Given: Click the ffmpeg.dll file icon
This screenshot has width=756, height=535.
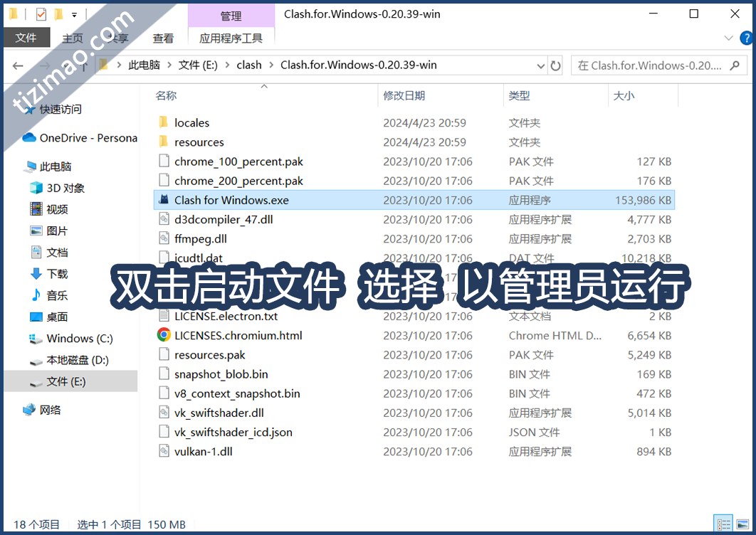Looking at the screenshot, I should tap(164, 238).
